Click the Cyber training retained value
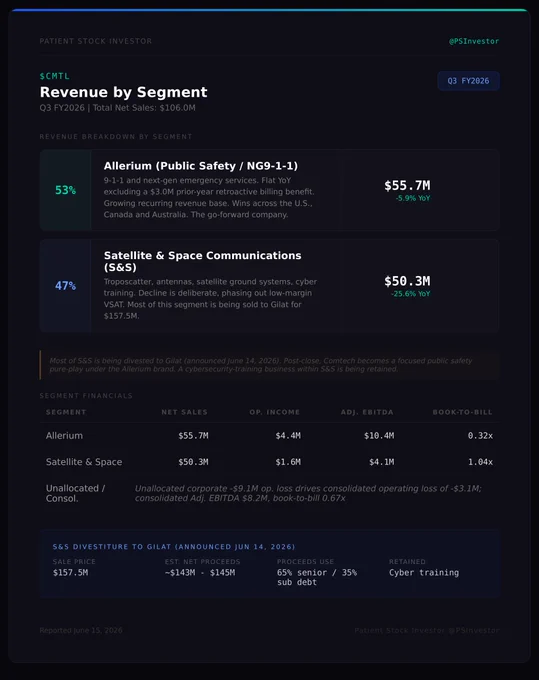The width and height of the screenshot is (539, 680). click(424, 572)
